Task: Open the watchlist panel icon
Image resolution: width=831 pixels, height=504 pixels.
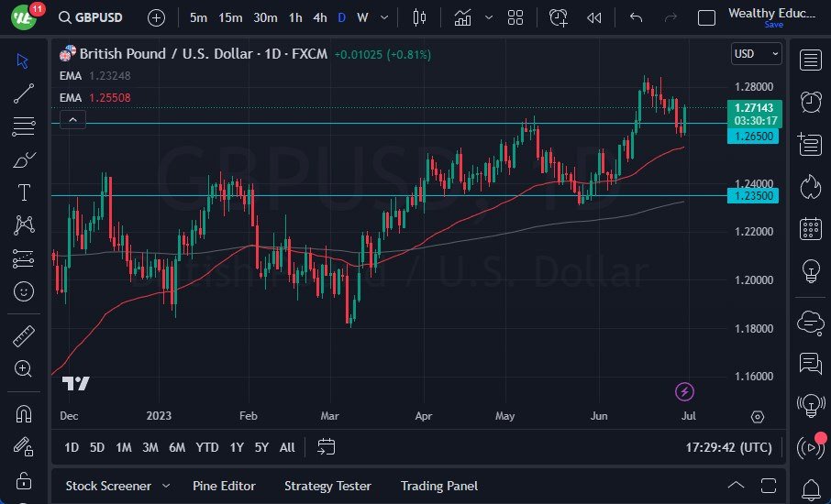Action: [x=810, y=60]
